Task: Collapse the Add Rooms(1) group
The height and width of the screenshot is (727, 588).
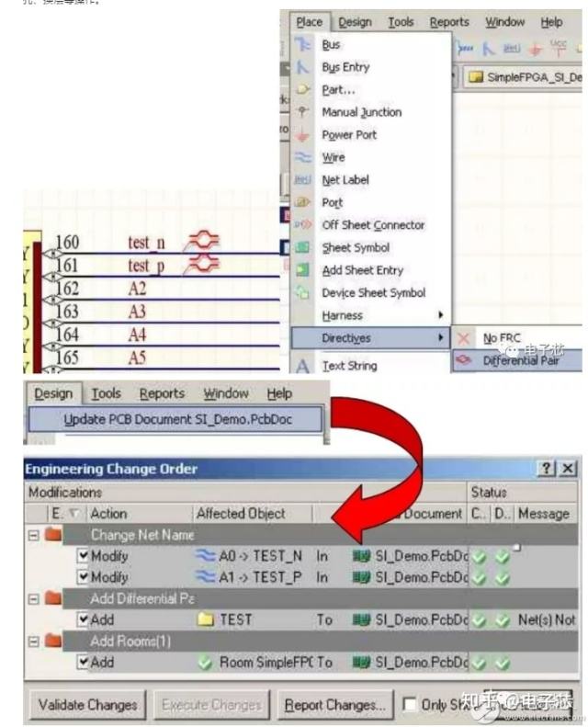Action: click(x=33, y=642)
